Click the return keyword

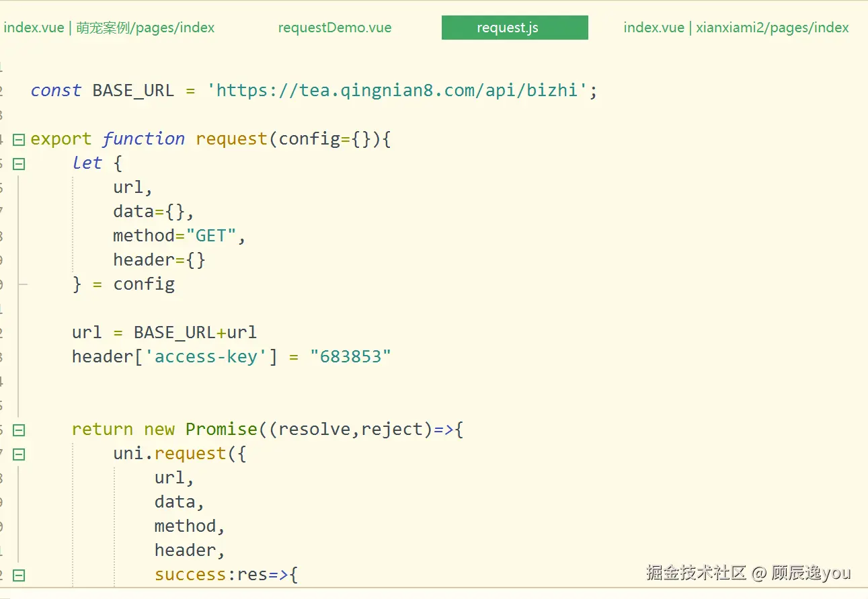[x=103, y=429]
